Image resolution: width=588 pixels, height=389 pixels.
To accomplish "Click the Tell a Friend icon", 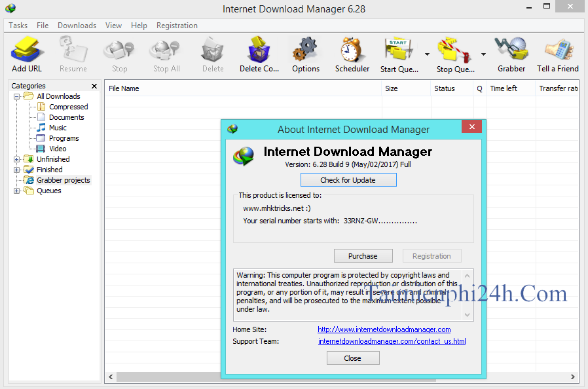I will [x=558, y=49].
